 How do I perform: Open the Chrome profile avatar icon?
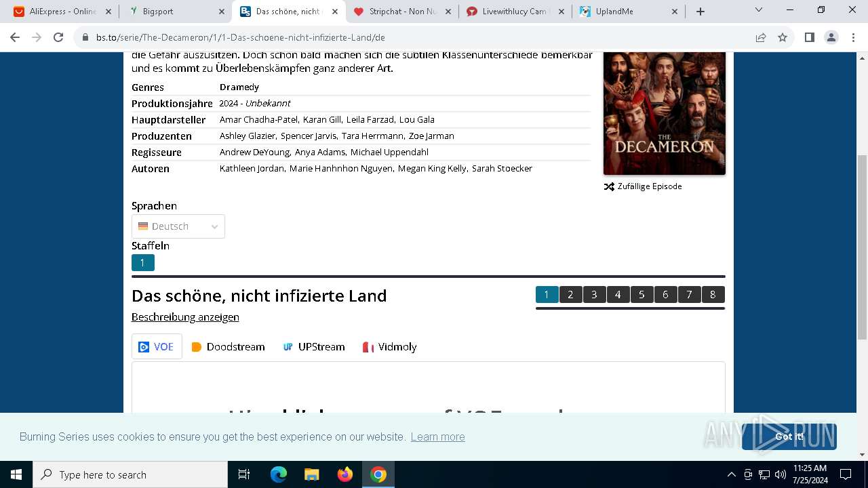pos(831,37)
